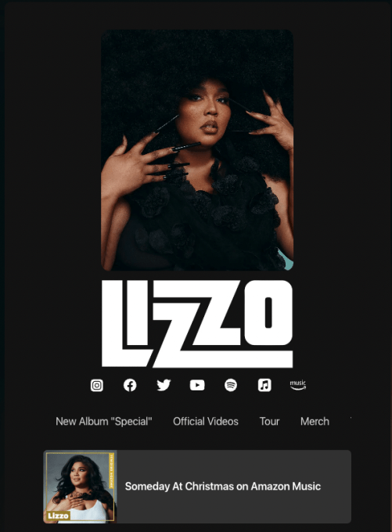The width and height of the screenshot is (392, 532).
Task: Go to the YouTube channel icon
Action: pyautogui.click(x=197, y=385)
